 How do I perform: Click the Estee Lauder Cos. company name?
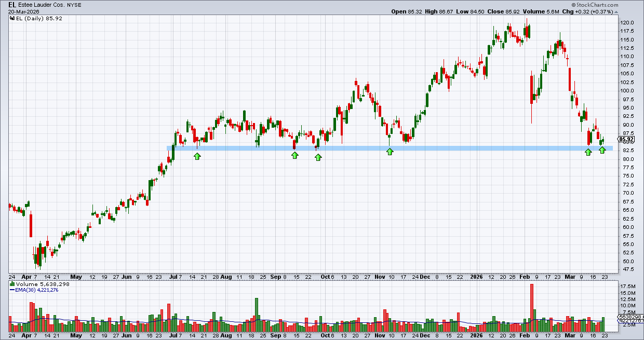[x=42, y=5]
